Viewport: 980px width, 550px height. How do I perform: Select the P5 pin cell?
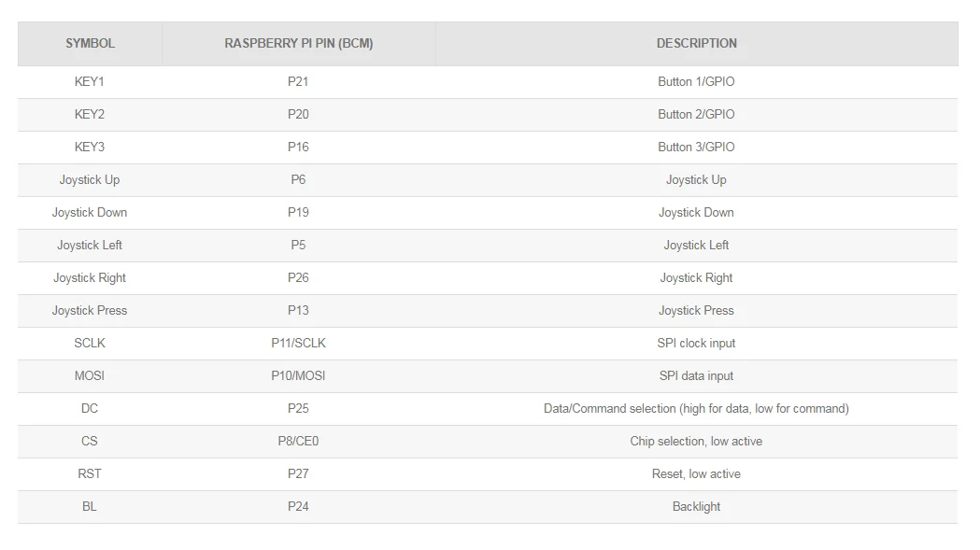pyautogui.click(x=298, y=245)
